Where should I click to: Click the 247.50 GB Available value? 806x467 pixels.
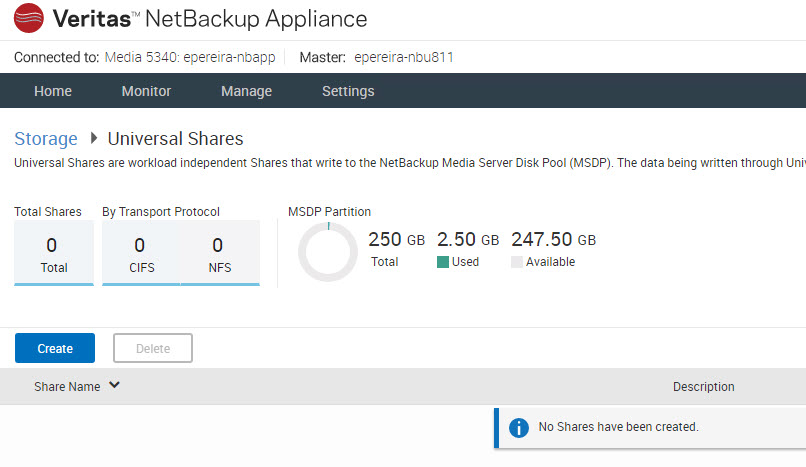tap(553, 239)
